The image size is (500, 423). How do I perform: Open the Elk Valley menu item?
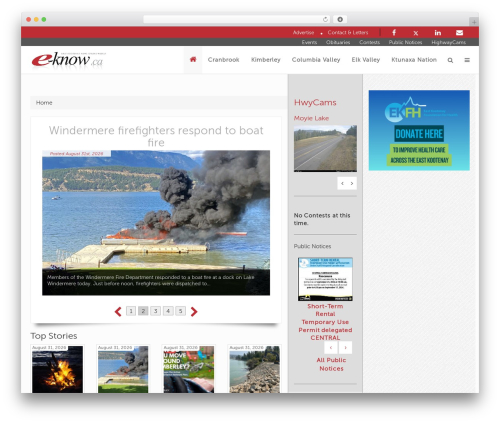[x=366, y=60]
